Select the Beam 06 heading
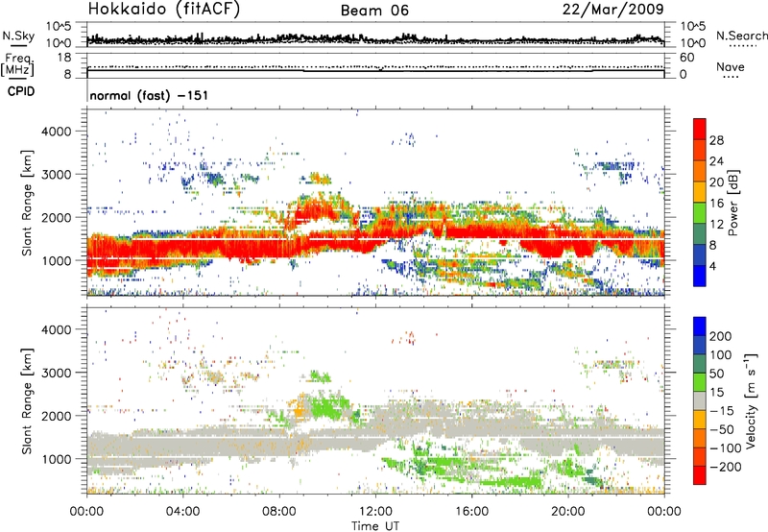This screenshot has height=532, width=768. tap(374, 11)
